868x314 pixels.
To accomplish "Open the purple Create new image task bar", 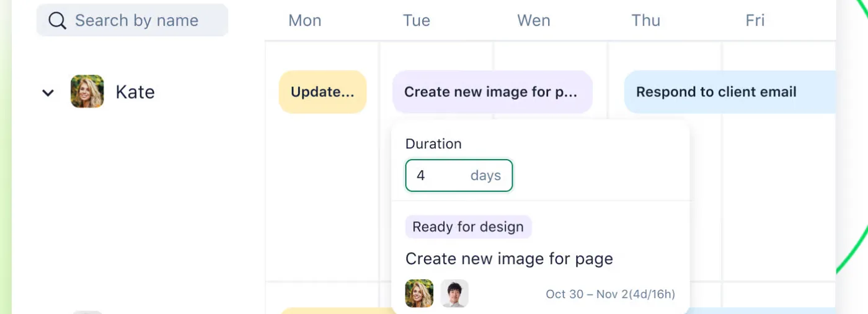I will pyautogui.click(x=492, y=92).
